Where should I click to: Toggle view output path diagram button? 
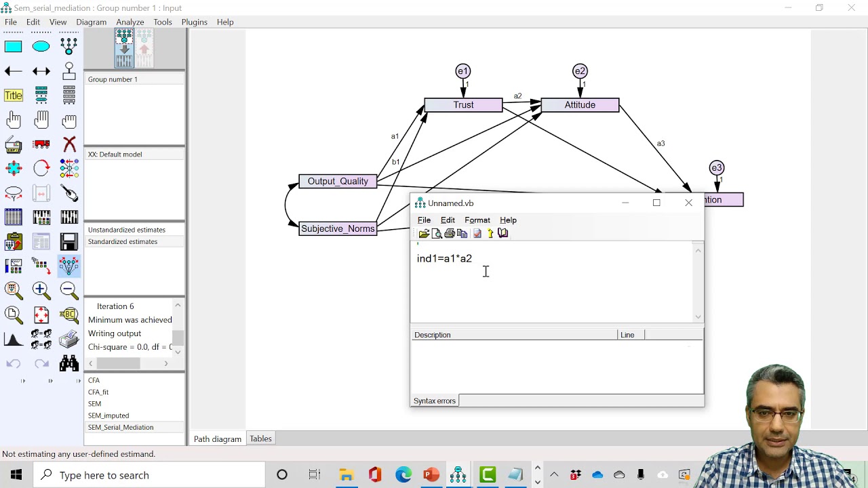coord(144,49)
